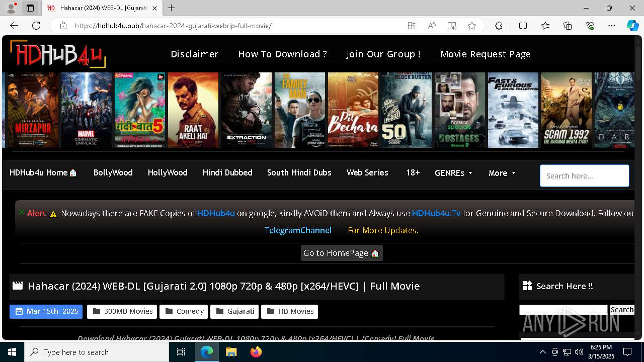Screen dimensions: 644x362
Task: Focus the sidebar search text box
Action: 563,310
